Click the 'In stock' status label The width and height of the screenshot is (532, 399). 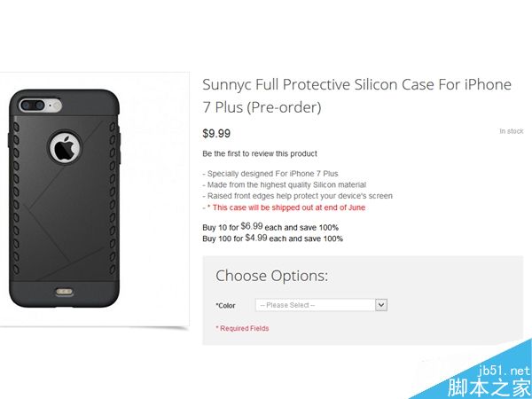pos(511,131)
